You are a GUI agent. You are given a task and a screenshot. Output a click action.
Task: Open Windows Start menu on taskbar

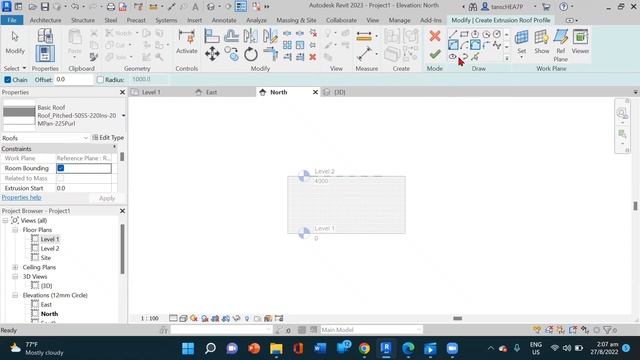(x=188, y=349)
